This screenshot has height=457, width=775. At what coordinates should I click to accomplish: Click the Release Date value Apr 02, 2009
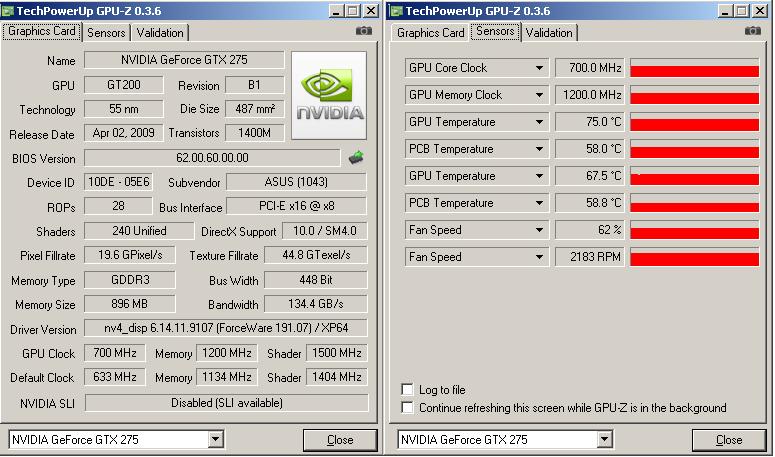coord(124,133)
